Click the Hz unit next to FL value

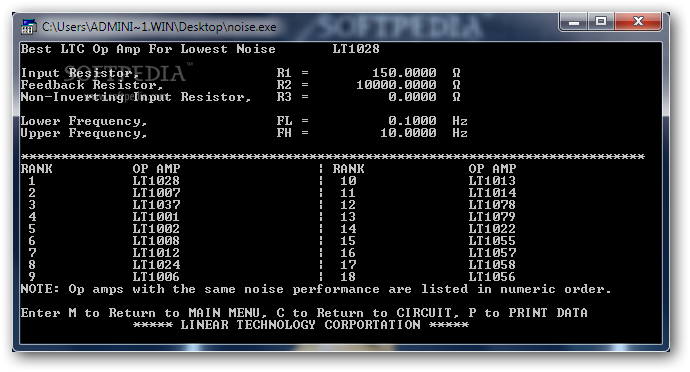[460, 121]
